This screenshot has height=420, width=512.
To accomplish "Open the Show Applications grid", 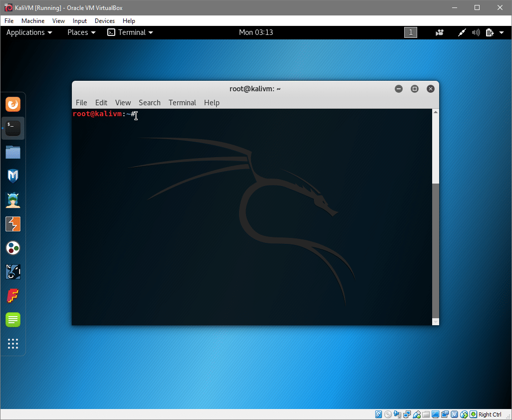I will point(13,344).
